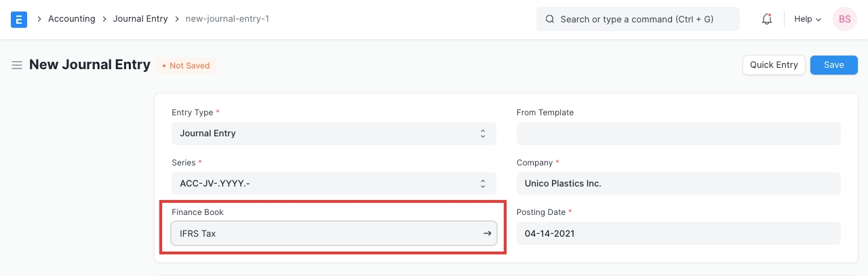
Task: Open the notifications bell
Action: click(x=767, y=19)
